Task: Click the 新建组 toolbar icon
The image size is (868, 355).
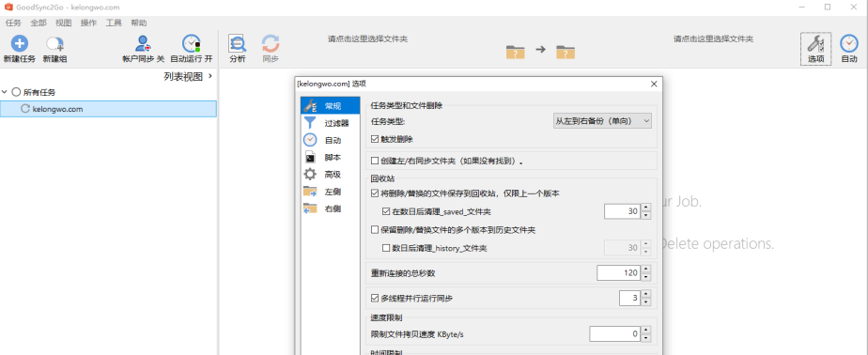Action: [54, 44]
